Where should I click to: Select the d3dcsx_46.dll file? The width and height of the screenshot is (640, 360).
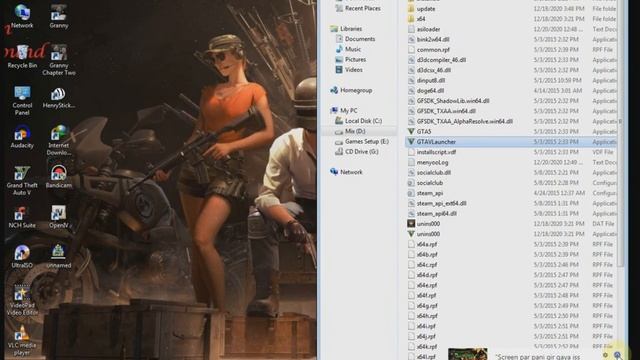429,70
